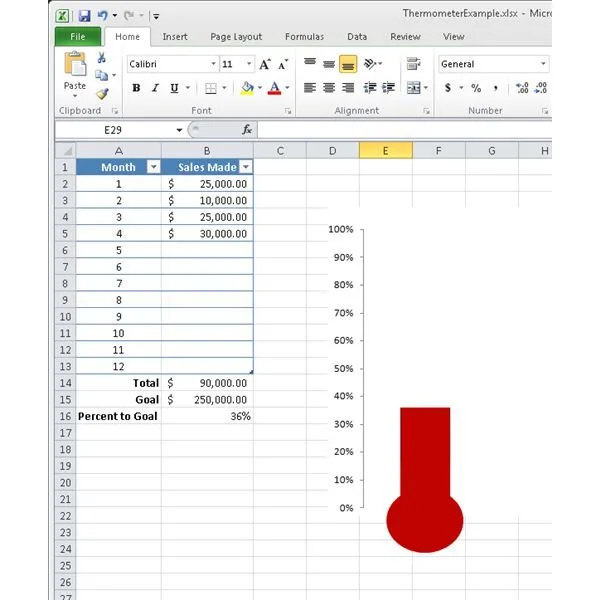Apply Percent Style format
This screenshot has height=600, width=600.
pos(476,88)
